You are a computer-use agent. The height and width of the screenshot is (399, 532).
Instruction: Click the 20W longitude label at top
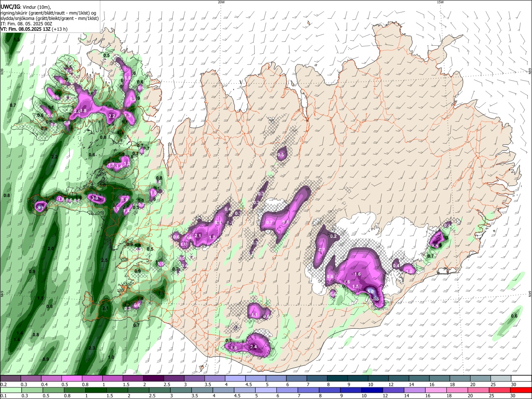click(221, 2)
